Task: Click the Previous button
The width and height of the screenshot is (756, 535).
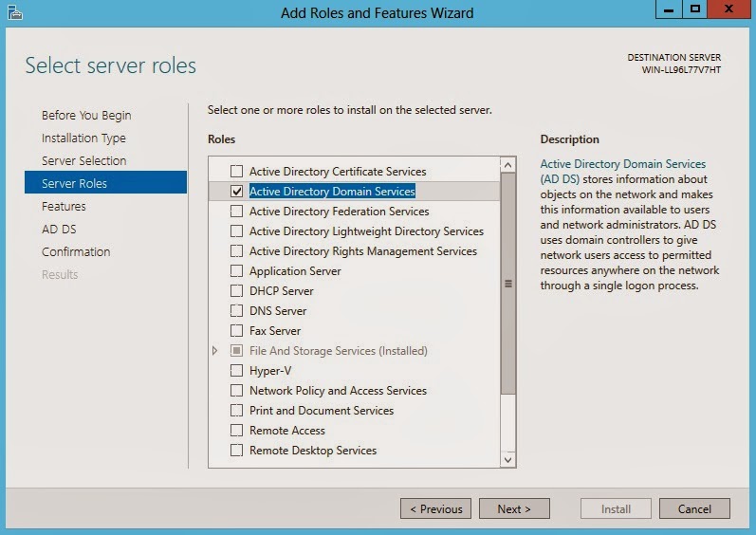Action: 435,509
